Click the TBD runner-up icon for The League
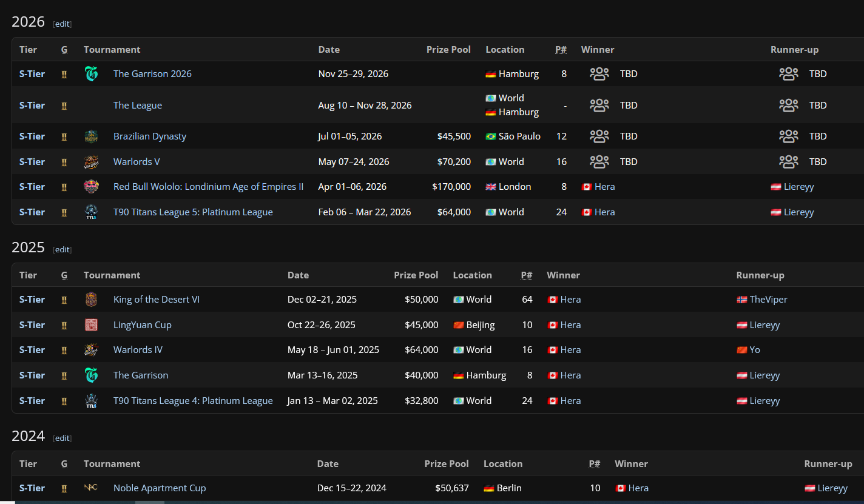The height and width of the screenshot is (504, 864). [789, 106]
